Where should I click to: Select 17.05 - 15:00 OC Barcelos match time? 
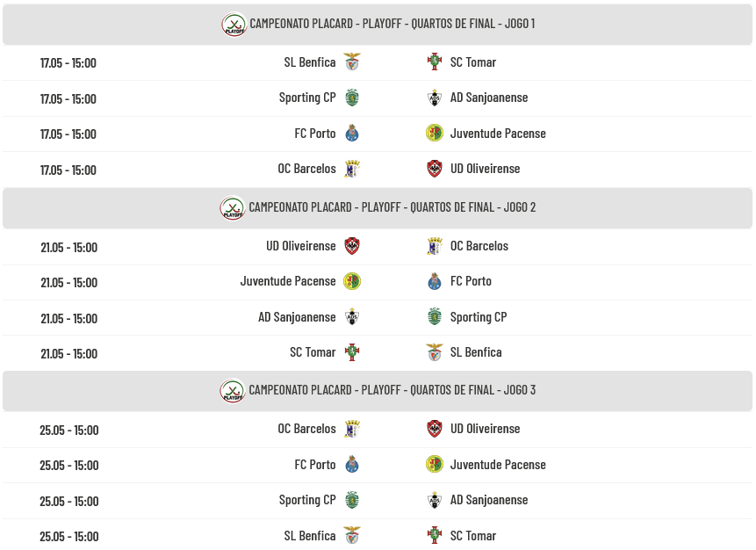click(68, 170)
